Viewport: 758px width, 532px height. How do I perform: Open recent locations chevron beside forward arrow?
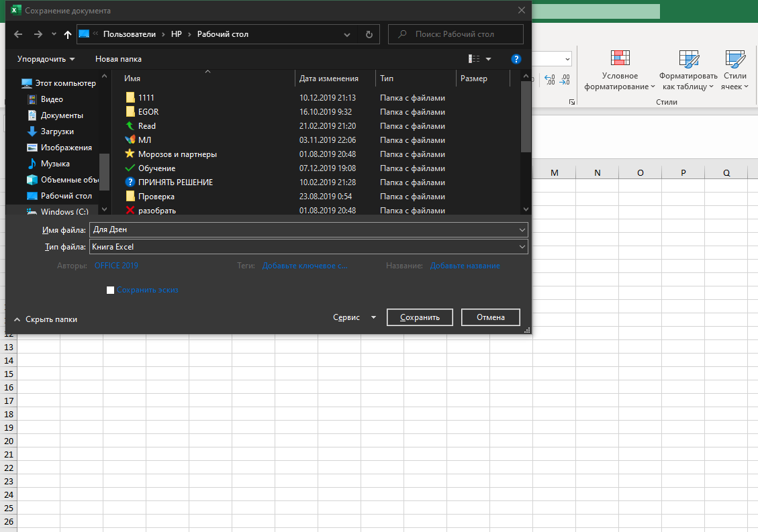[x=54, y=34]
